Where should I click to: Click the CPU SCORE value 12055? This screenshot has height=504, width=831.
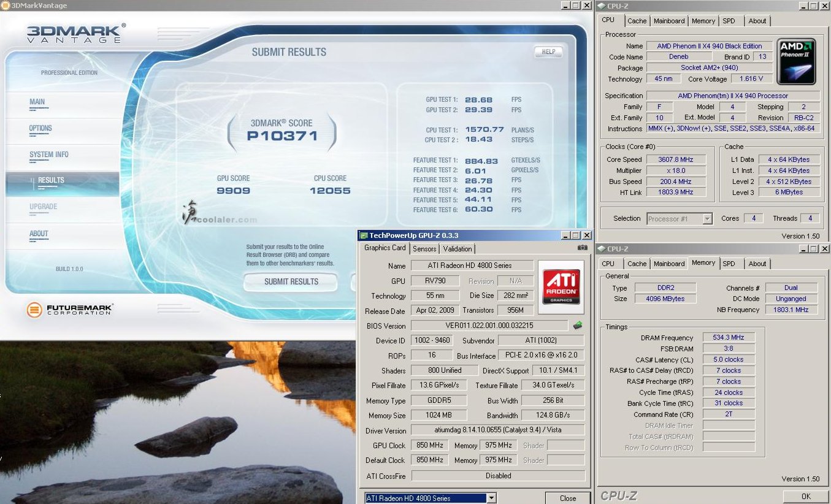click(330, 191)
